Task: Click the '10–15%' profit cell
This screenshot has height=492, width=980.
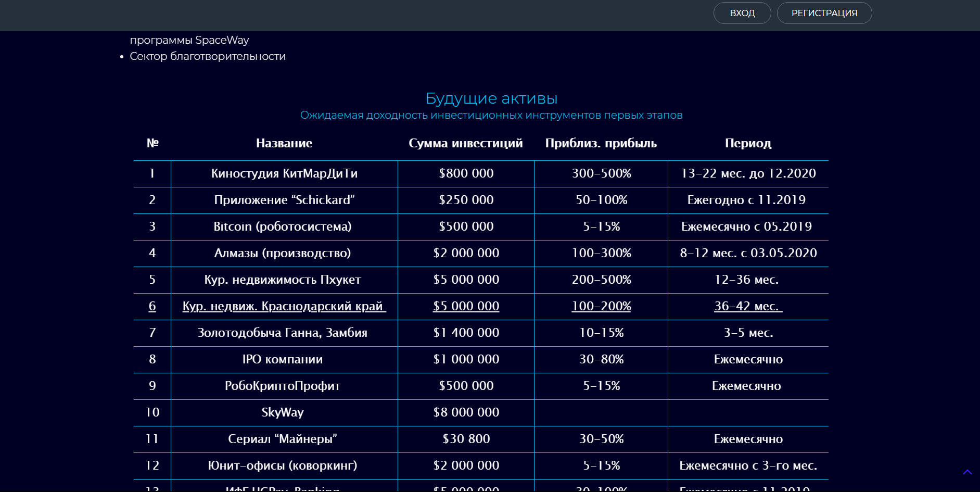Action: click(601, 333)
